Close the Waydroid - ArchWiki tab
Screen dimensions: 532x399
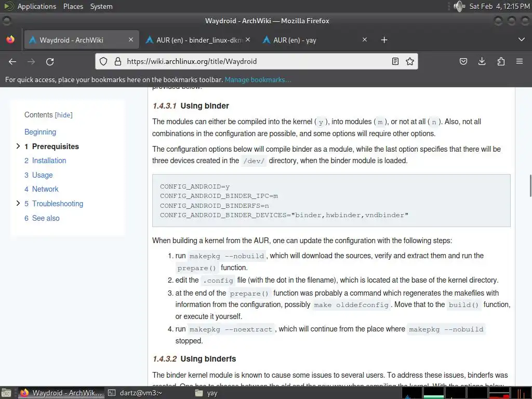tap(131, 39)
